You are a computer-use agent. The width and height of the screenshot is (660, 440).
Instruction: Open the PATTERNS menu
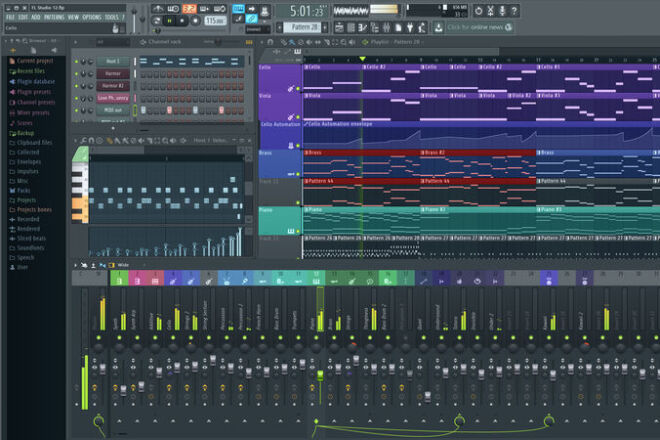pos(54,17)
